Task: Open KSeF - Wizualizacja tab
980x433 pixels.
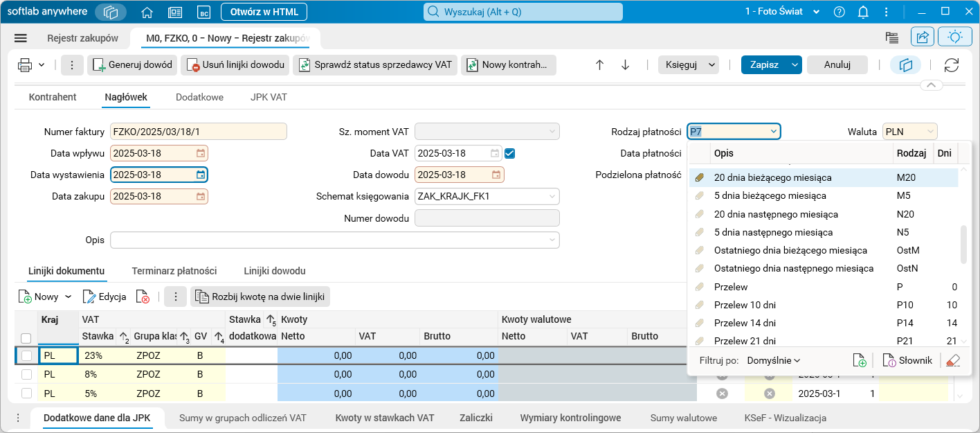Action: point(785,418)
